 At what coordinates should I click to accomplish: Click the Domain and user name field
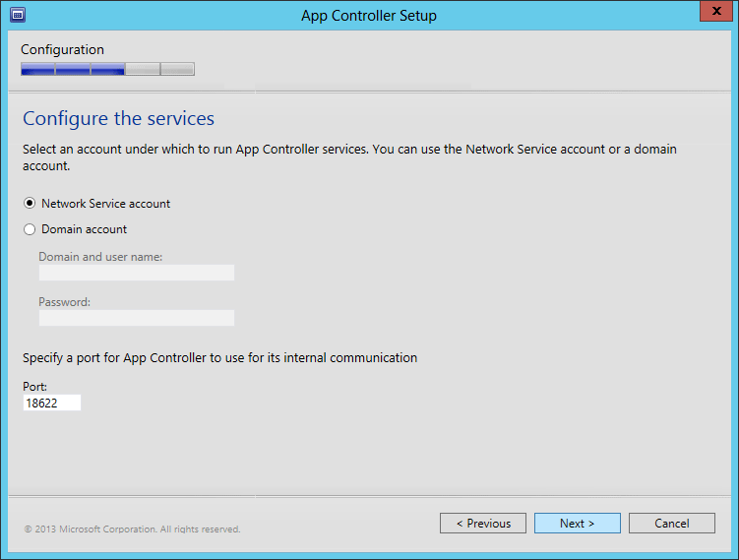tap(136, 273)
